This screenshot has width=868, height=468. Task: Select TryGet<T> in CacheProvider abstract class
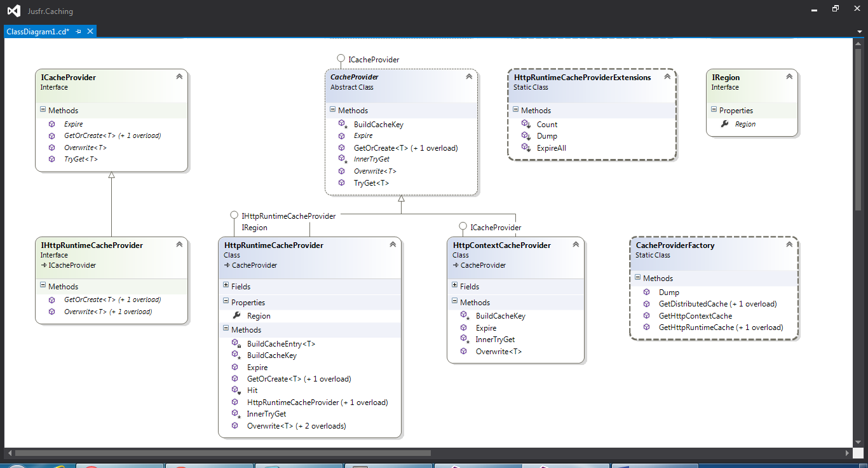[371, 183]
